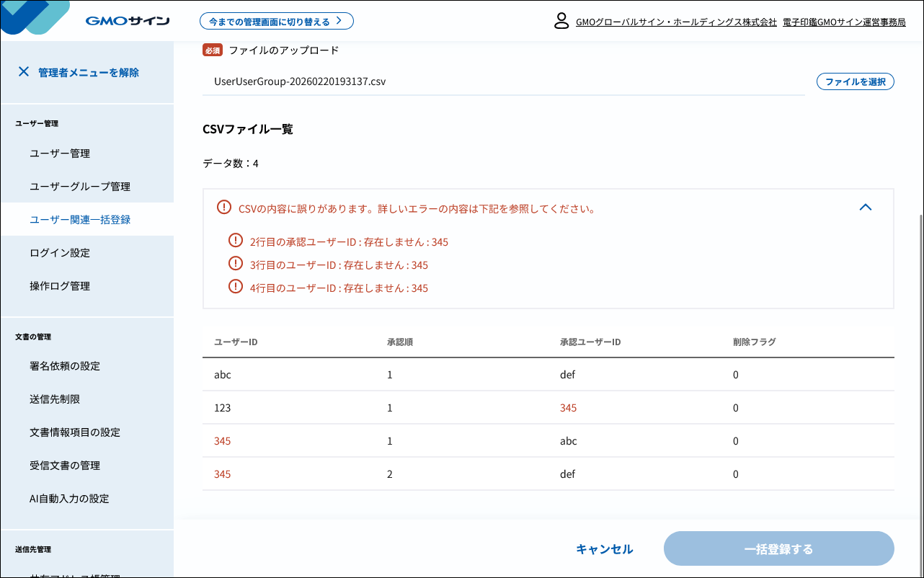Image resolution: width=924 pixels, height=578 pixels.
Task: Click the GMOグローバルサイン company name link
Action: point(676,22)
